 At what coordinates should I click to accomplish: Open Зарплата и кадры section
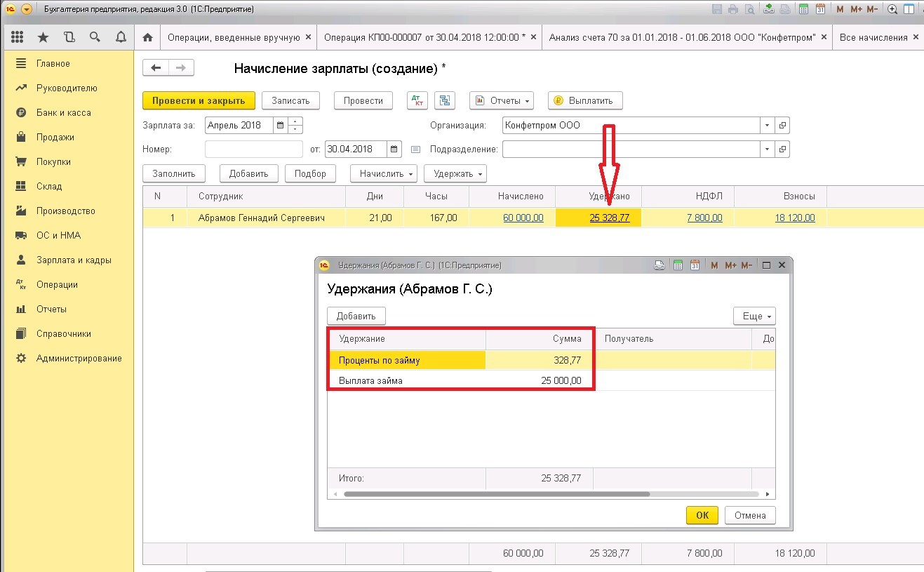(74, 260)
